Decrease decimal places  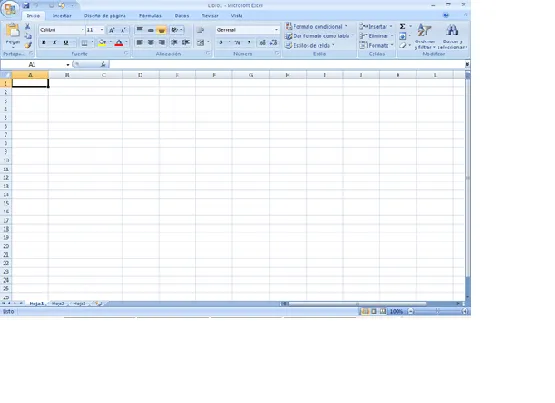[x=273, y=43]
